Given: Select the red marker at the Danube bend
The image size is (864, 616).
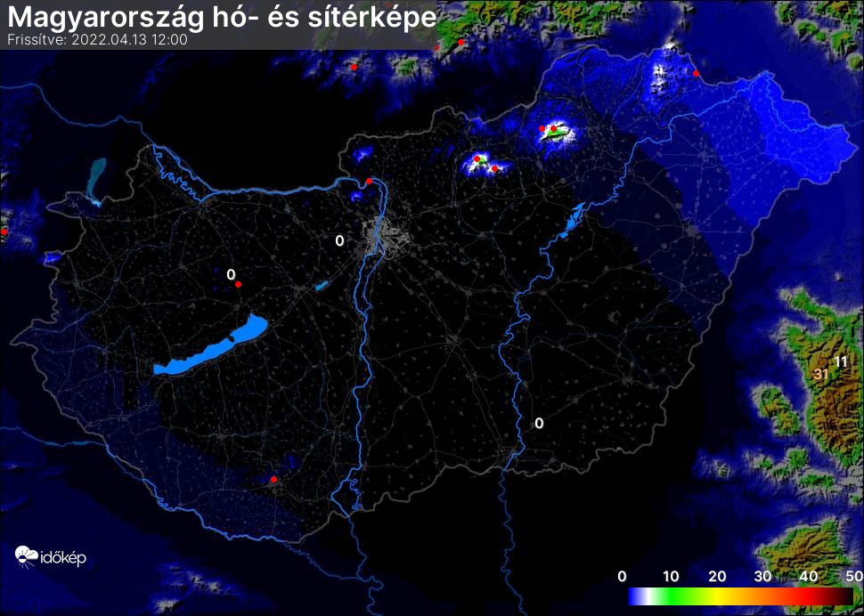Looking at the screenshot, I should (x=369, y=182).
